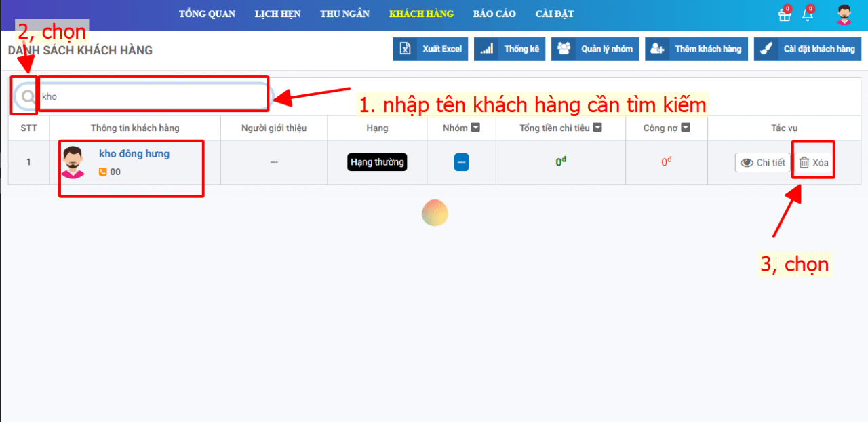Click the customer search input field

153,96
